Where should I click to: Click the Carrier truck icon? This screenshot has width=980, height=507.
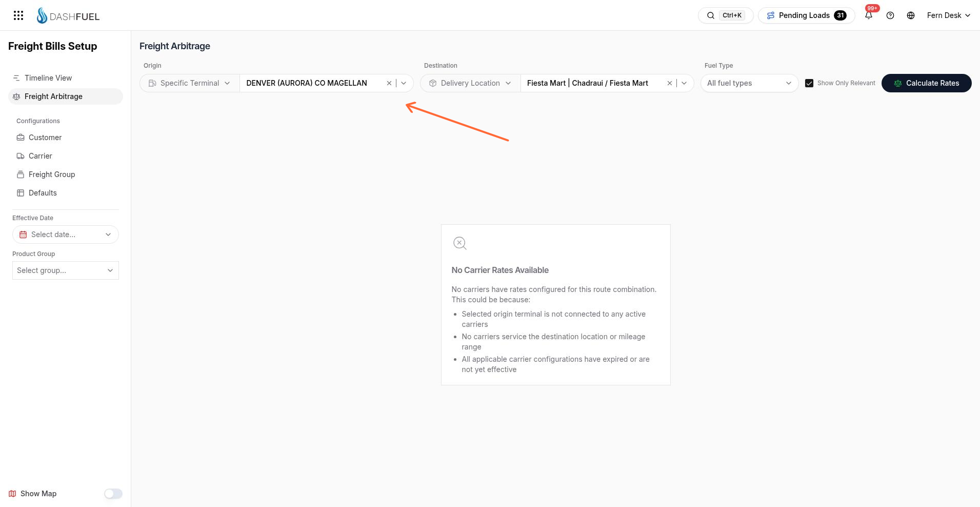coord(21,156)
